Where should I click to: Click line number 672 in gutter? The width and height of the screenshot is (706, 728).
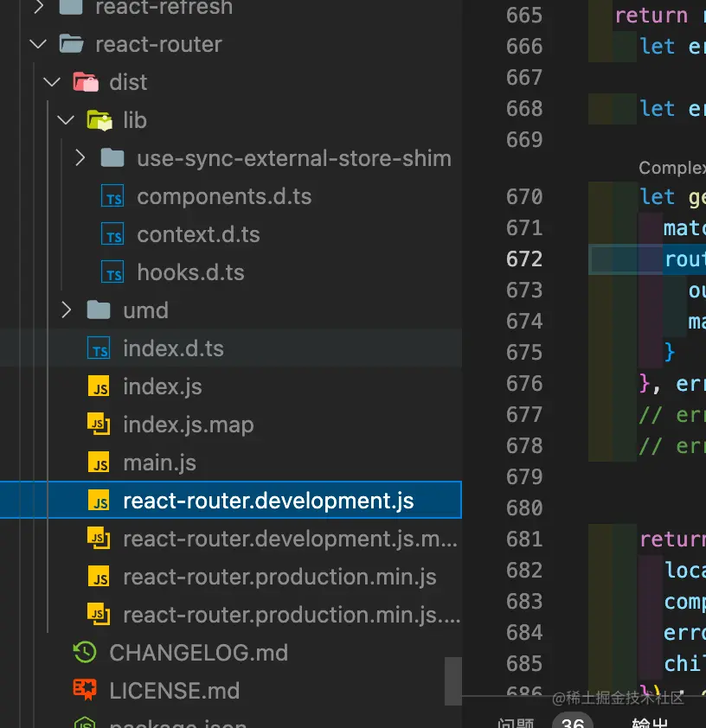[524, 259]
